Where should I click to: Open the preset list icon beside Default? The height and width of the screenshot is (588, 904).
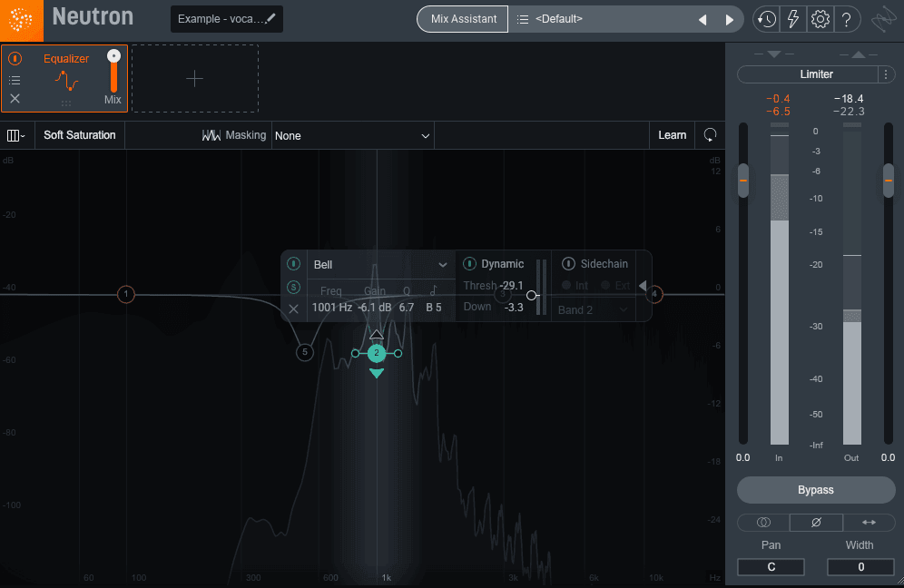point(522,19)
